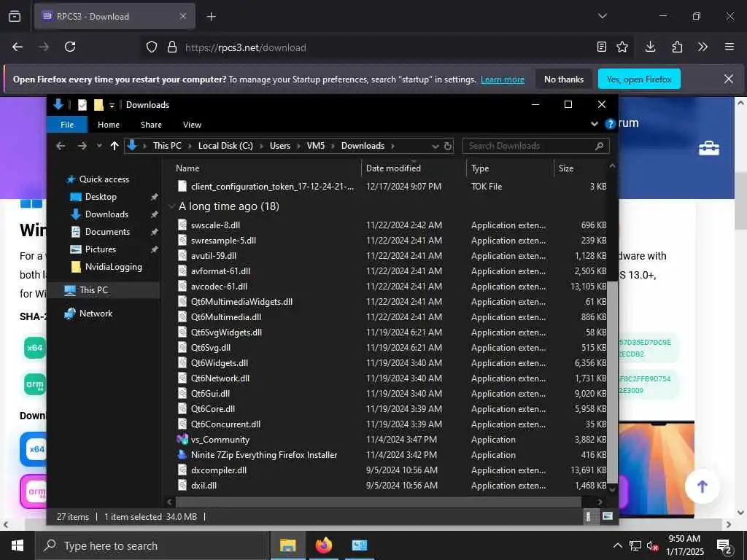747x560 pixels.
Task: Click the Users breadcrumb in address bar
Action: (279, 146)
